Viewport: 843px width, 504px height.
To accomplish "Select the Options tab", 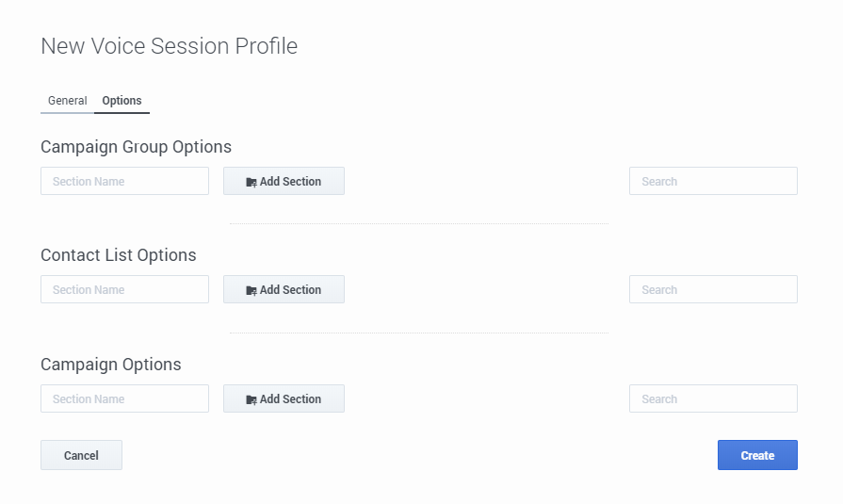I will coord(122,101).
